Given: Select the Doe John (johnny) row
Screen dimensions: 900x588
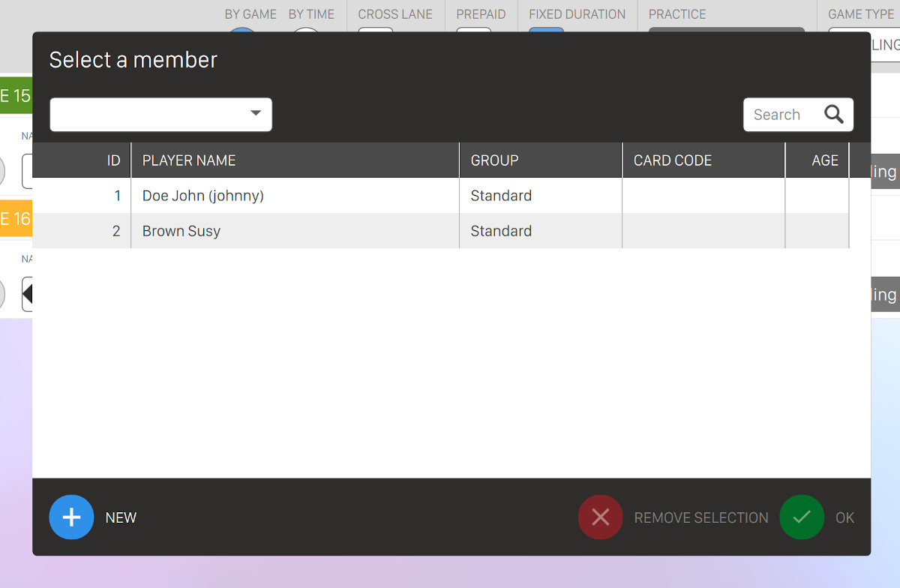Looking at the screenshot, I should pos(202,196).
